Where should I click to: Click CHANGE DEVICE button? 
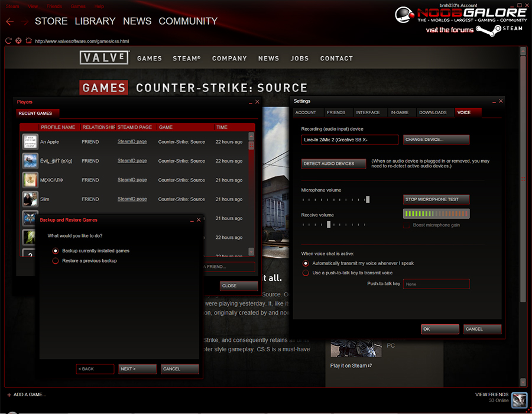coord(436,140)
